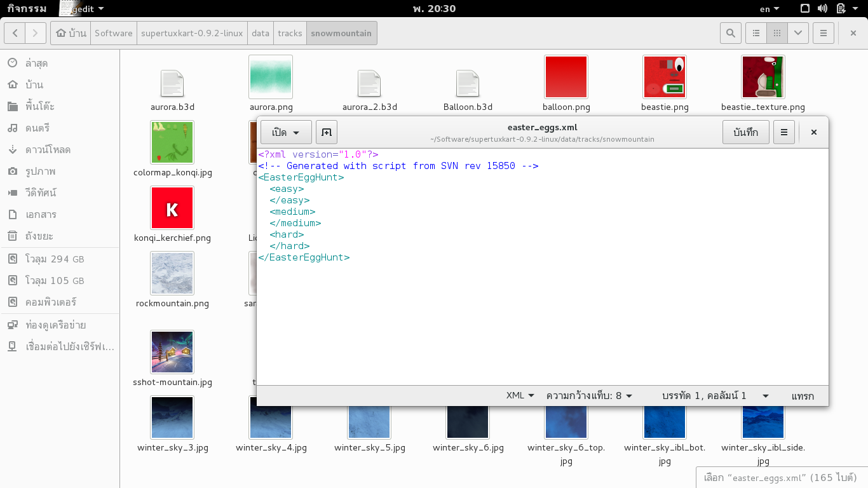Go back with the left arrow button

pyautogui.click(x=15, y=33)
